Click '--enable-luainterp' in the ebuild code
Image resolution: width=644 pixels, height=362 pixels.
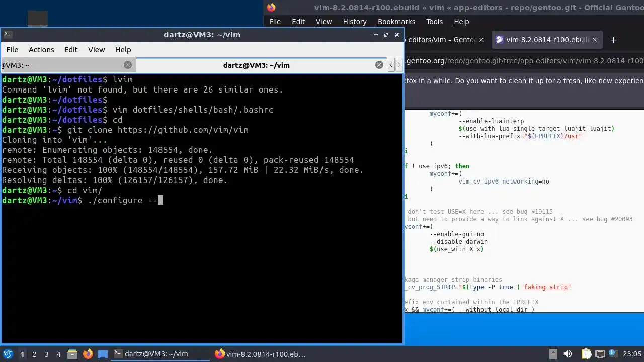[x=491, y=121]
